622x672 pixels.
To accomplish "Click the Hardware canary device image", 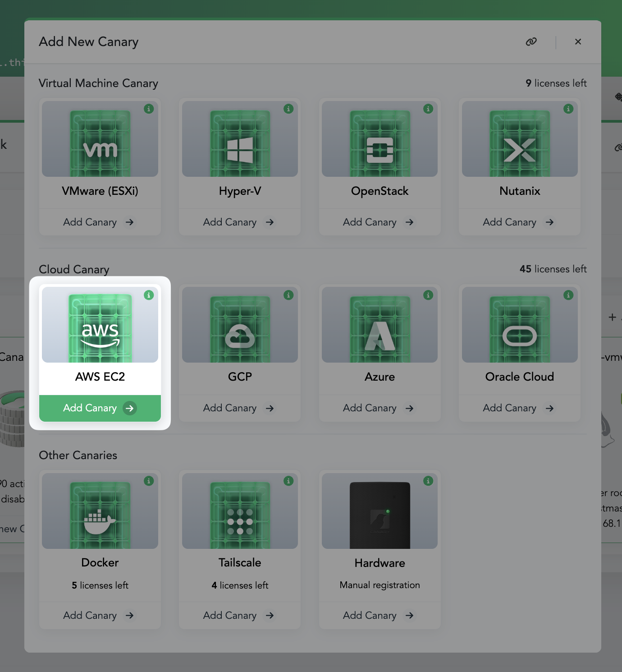I will pos(380,515).
